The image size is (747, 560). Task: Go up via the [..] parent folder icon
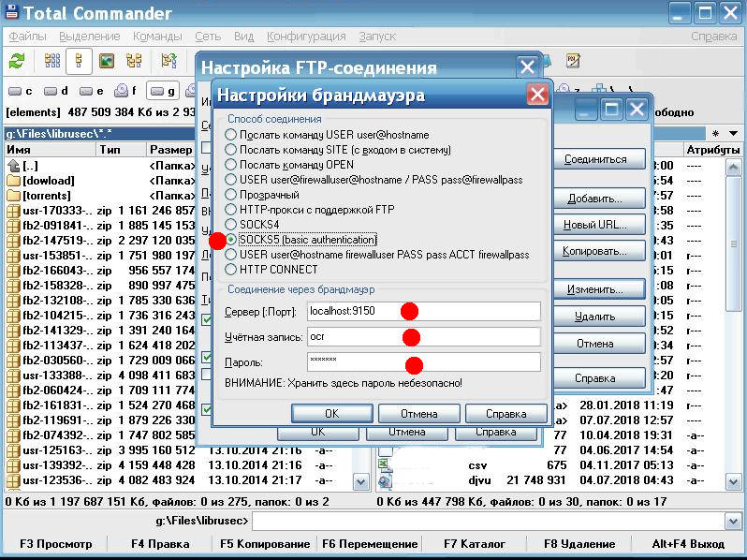[x=14, y=166]
